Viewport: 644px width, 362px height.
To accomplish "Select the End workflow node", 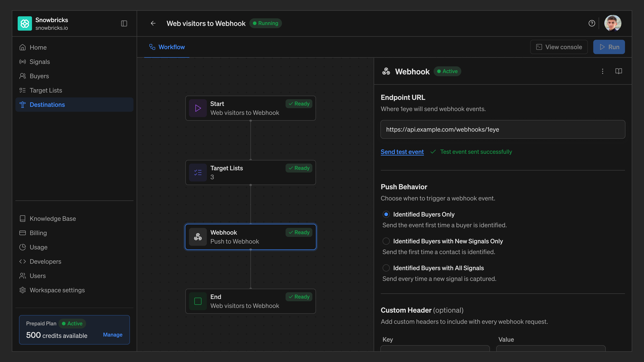I will coord(250,301).
